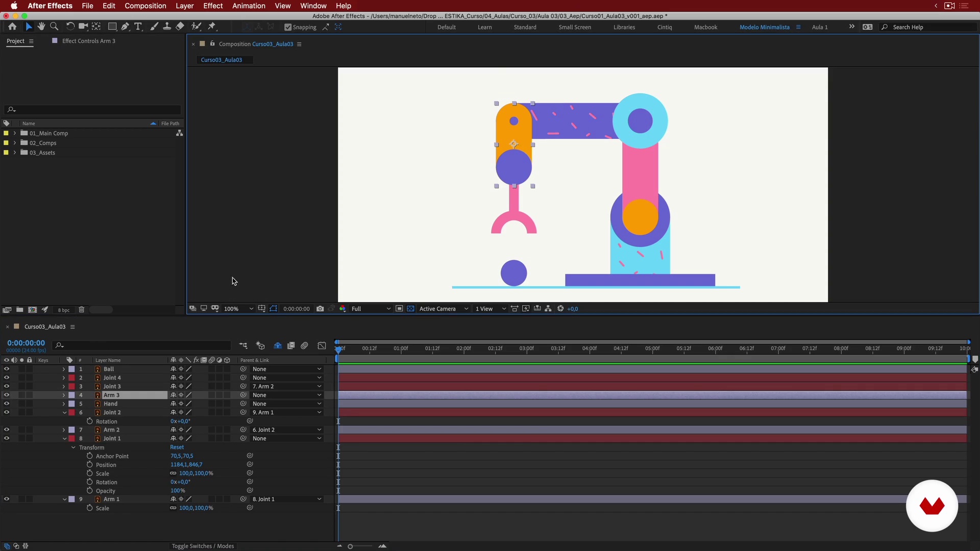Viewport: 980px width, 551px height.
Task: Click the reset exposure icon in viewer
Action: (560, 309)
